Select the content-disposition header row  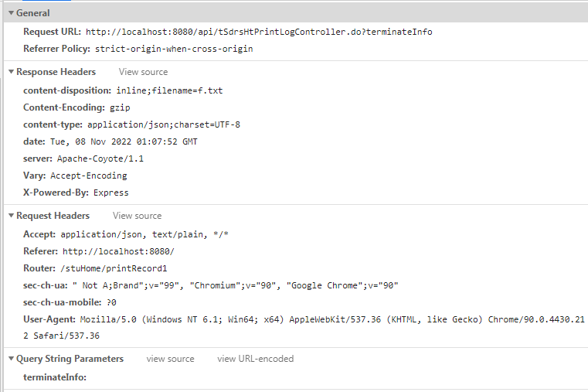tap(123, 90)
